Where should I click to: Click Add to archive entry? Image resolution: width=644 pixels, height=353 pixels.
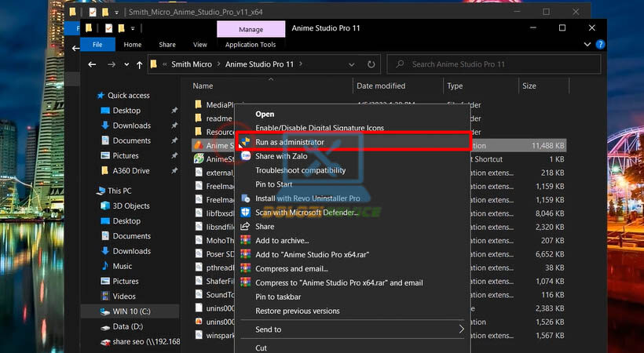(282, 241)
